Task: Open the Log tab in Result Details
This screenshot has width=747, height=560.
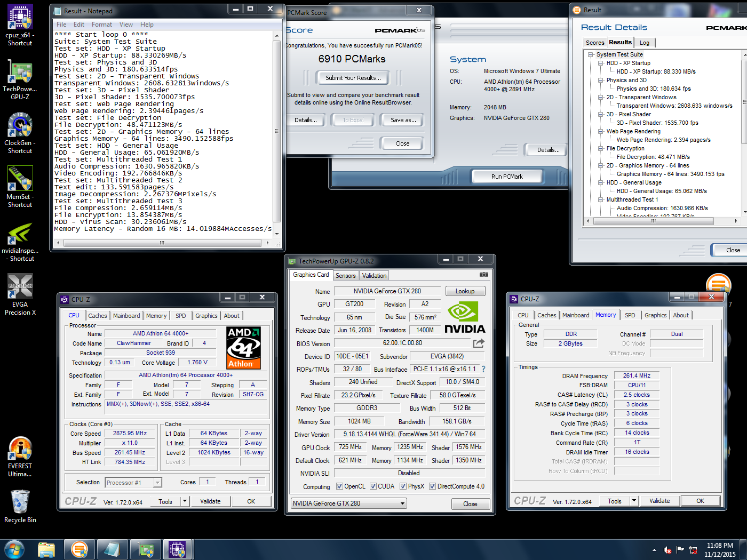Action: tap(645, 43)
